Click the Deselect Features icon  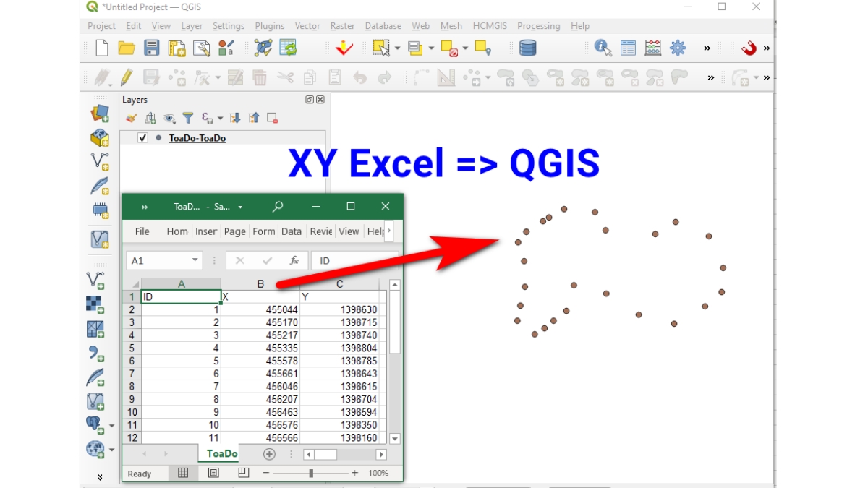point(449,48)
